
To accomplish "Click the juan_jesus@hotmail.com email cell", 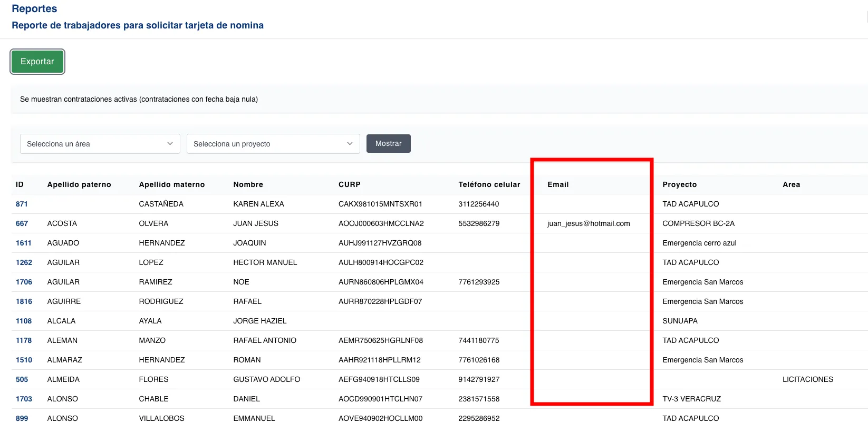I will pyautogui.click(x=589, y=223).
